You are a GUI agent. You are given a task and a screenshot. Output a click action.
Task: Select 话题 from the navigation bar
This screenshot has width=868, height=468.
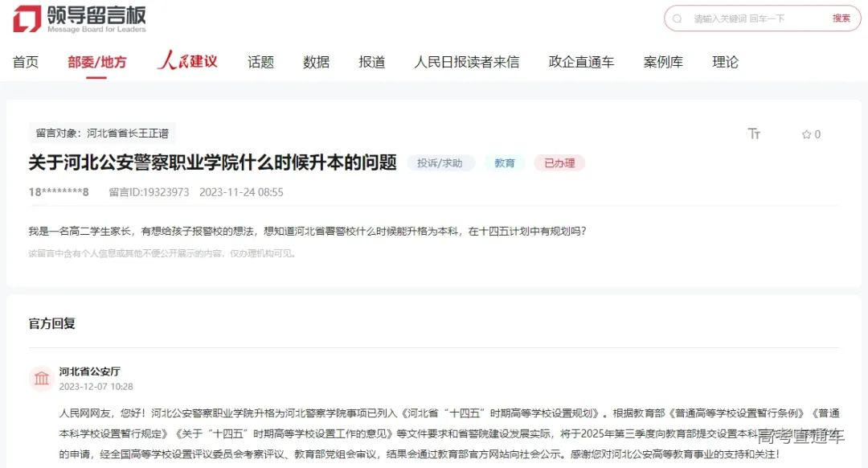(x=260, y=61)
